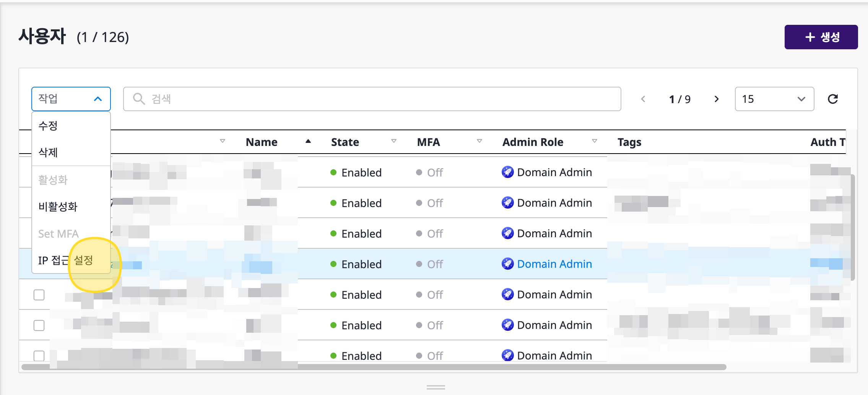868x395 pixels.
Task: Go to next page with right chevron
Action: click(716, 99)
